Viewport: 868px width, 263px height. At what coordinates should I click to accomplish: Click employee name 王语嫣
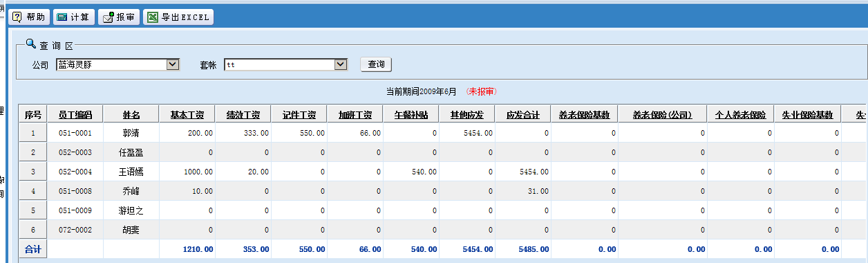131,171
